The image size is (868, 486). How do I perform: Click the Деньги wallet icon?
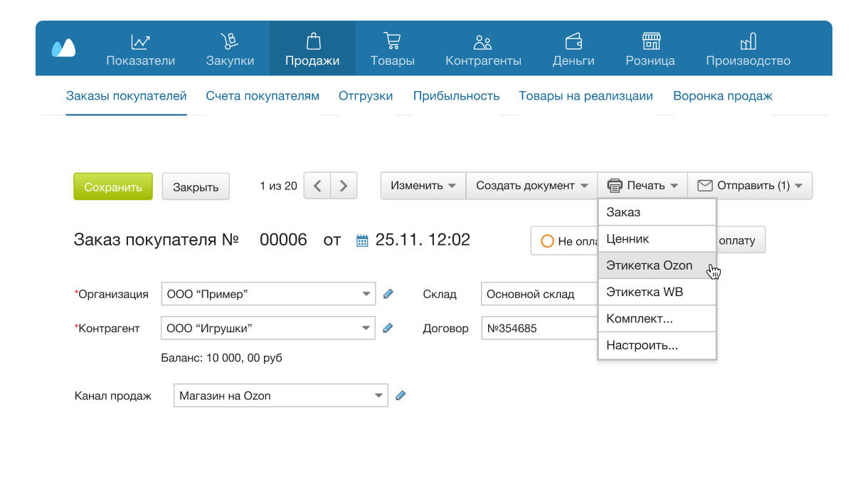point(573,41)
